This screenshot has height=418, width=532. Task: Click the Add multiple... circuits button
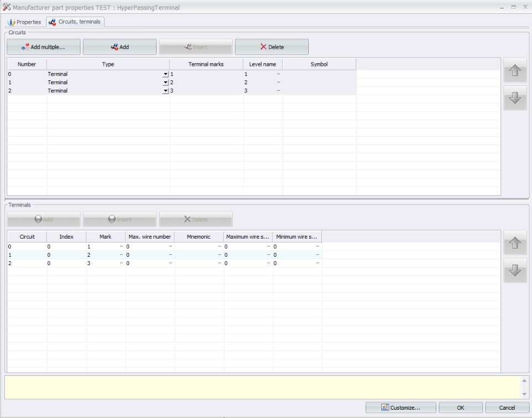43,47
